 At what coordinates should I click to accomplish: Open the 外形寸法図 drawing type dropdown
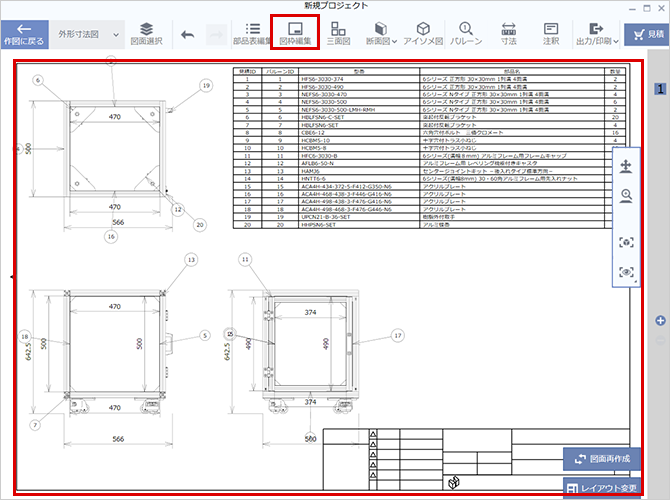pyautogui.click(x=84, y=34)
